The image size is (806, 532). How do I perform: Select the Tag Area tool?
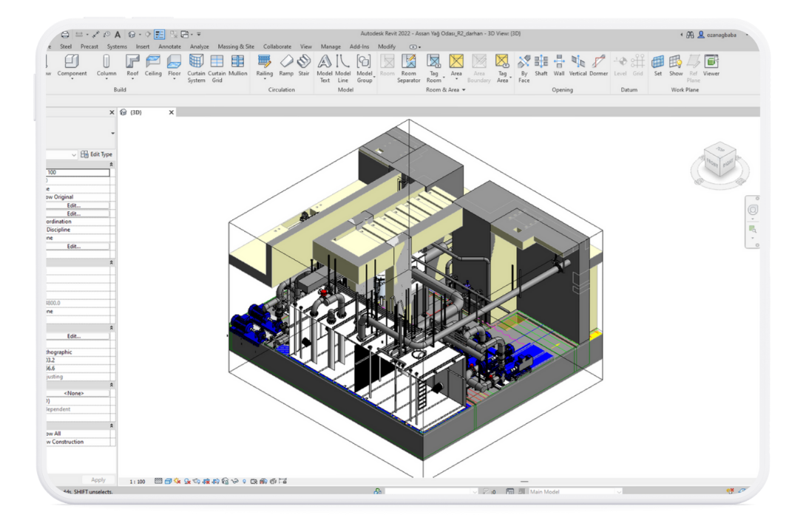(502, 68)
